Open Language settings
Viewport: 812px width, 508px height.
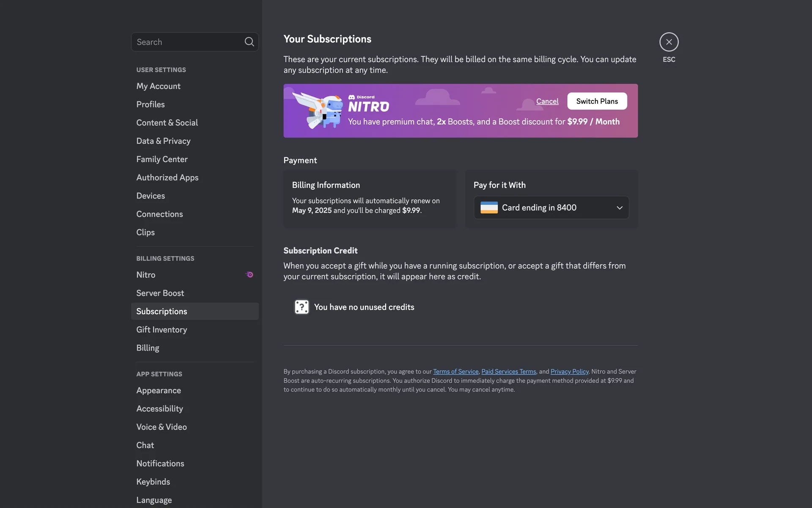coord(195,500)
